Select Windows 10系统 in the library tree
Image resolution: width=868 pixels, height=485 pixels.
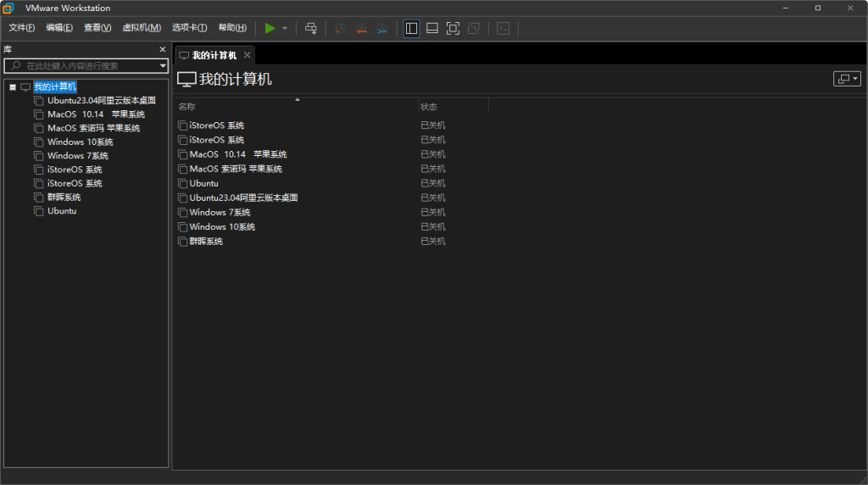80,142
